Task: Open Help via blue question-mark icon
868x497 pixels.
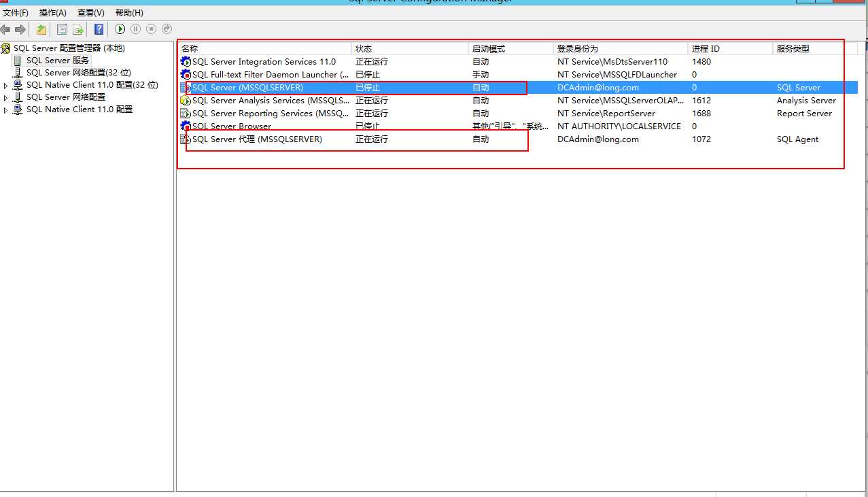Action: pos(99,29)
